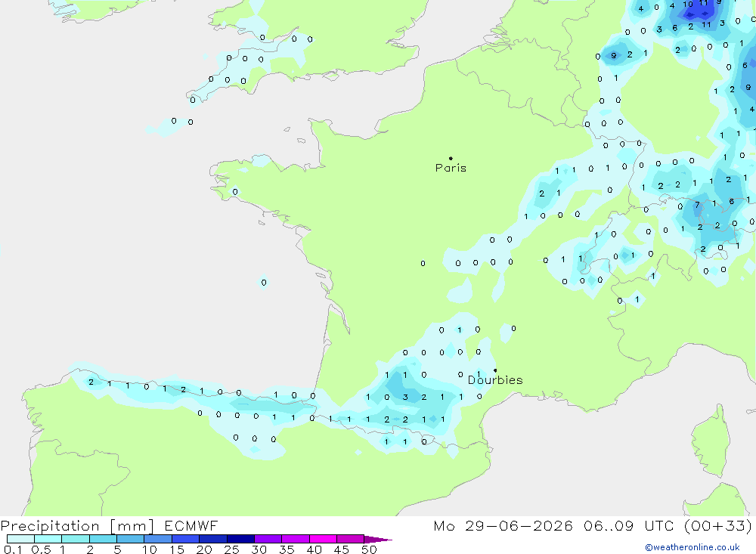Select the 15–20 mm legend color swatch
The width and height of the screenshot is (756, 554).
coord(185,539)
